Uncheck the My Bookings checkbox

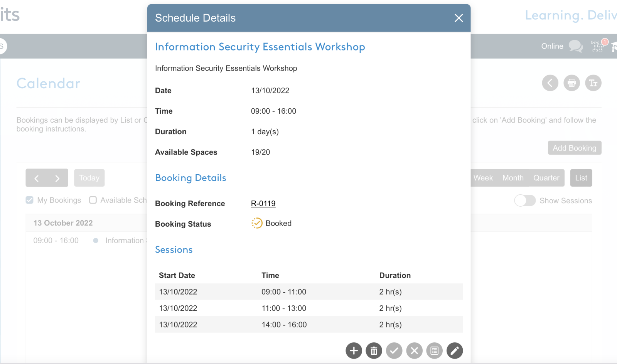(29, 200)
